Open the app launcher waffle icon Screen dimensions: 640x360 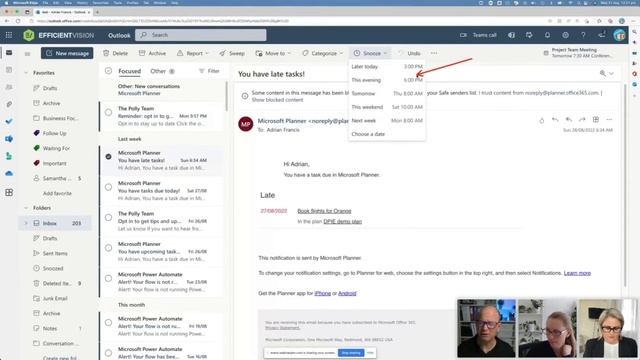click(x=9, y=35)
